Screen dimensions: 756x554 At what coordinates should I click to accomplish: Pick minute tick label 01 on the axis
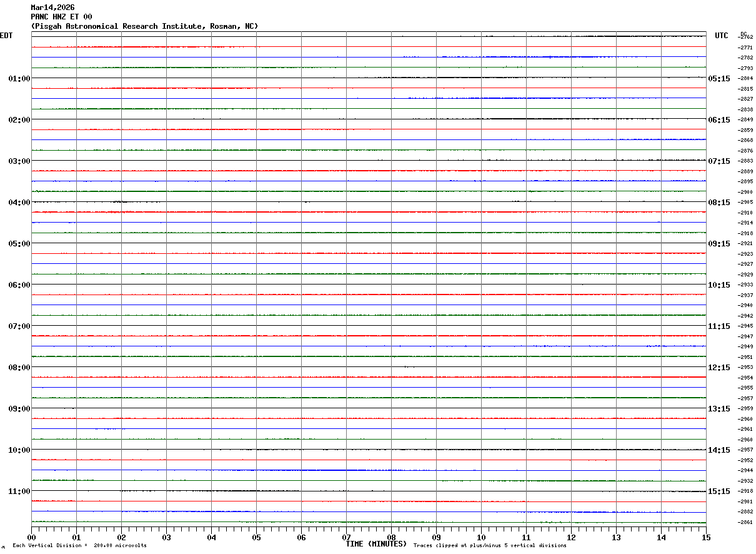76,537
